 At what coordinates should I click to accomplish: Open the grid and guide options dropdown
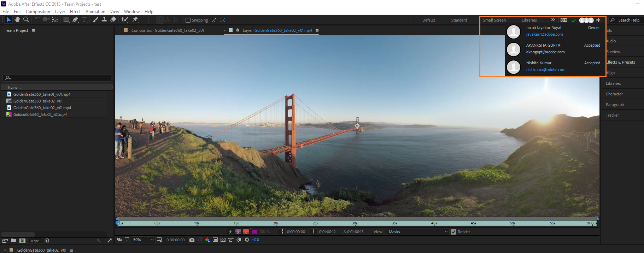tap(159, 240)
